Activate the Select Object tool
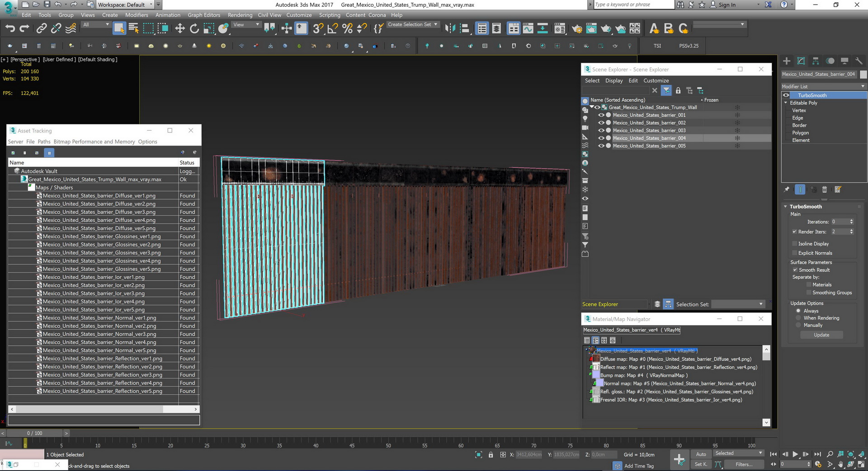Viewport: 868px width, 471px height. (119, 28)
